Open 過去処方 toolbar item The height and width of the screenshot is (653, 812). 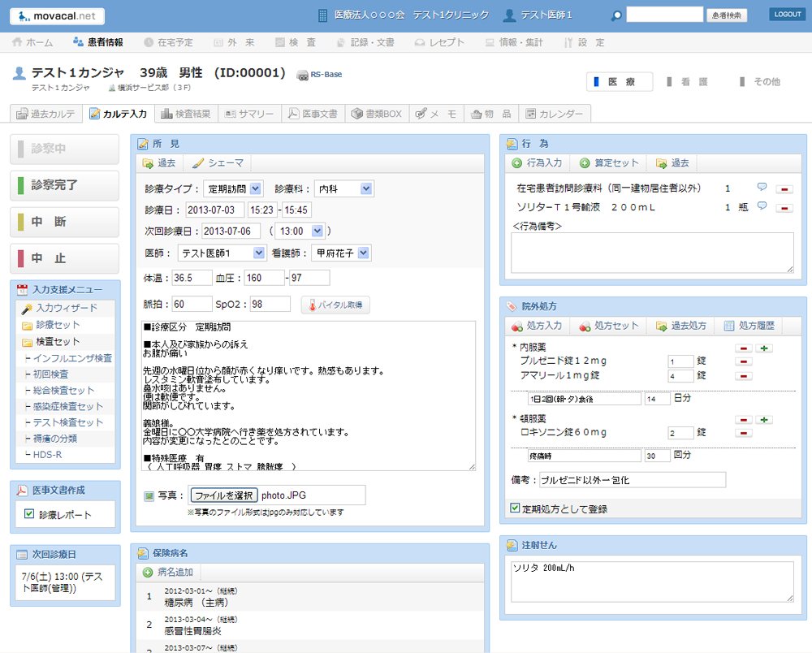click(680, 326)
